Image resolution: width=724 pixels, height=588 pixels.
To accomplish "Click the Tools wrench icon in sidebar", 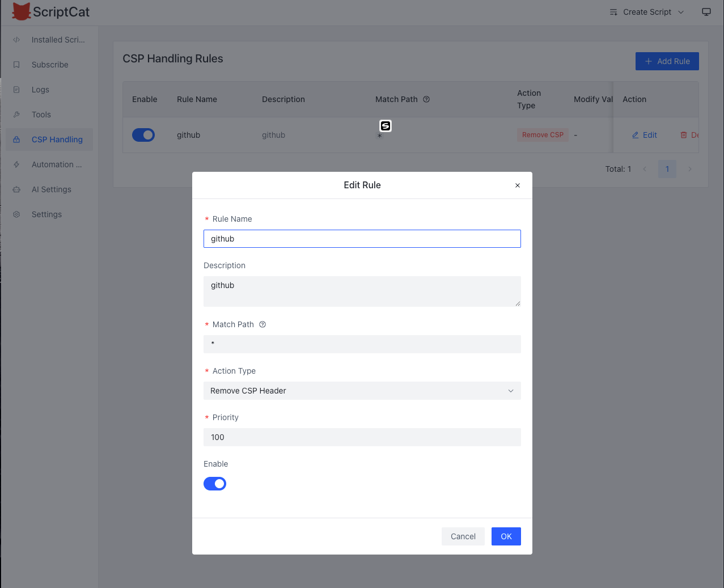I will (16, 115).
